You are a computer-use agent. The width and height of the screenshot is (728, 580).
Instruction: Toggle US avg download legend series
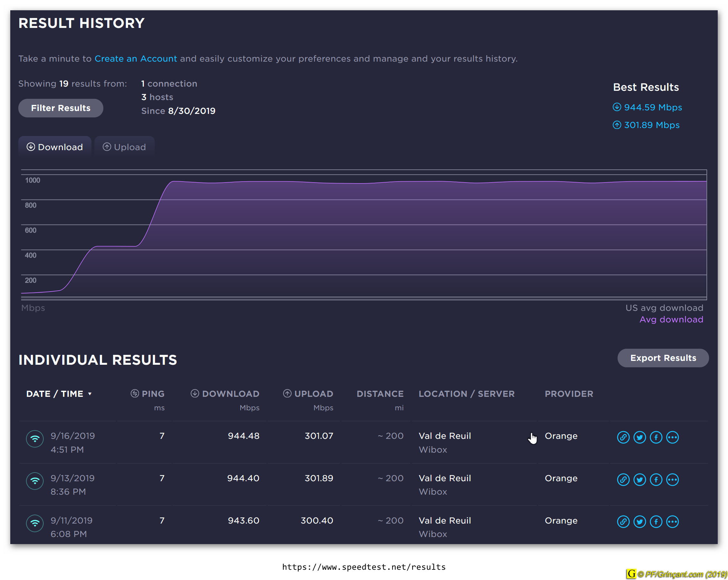[664, 308]
